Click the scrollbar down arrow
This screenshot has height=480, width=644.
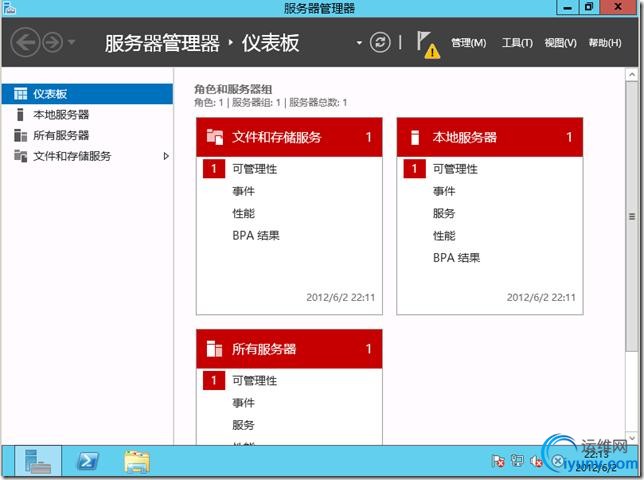pyautogui.click(x=632, y=438)
